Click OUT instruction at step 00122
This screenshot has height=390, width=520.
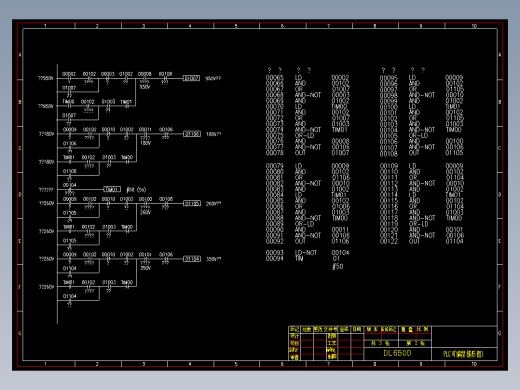[414, 241]
